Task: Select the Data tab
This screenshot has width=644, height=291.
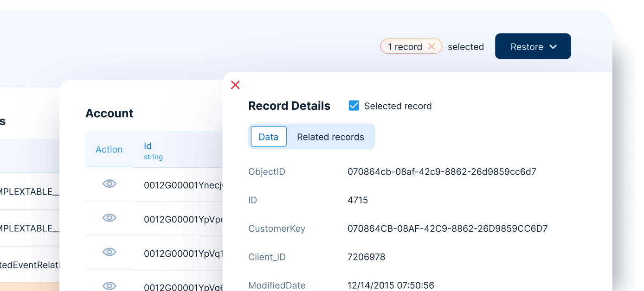Action: pyautogui.click(x=268, y=136)
